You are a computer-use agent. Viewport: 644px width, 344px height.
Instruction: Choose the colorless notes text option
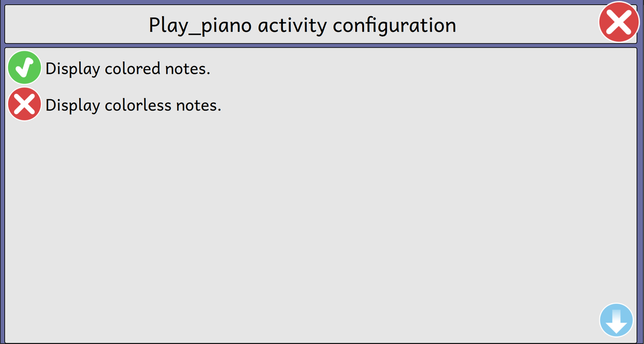coord(133,105)
